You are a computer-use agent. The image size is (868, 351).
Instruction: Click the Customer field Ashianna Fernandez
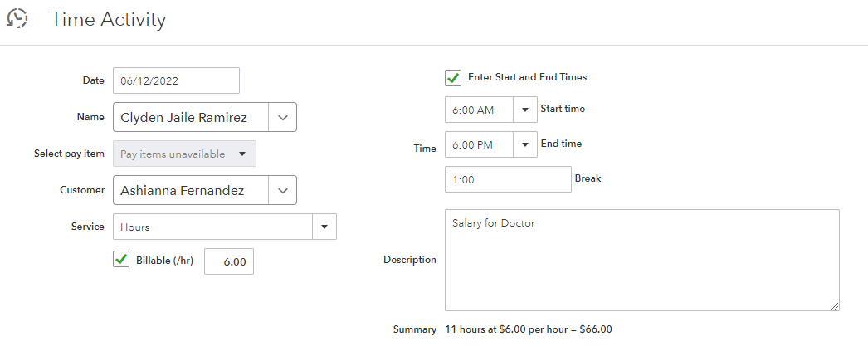coord(191,191)
